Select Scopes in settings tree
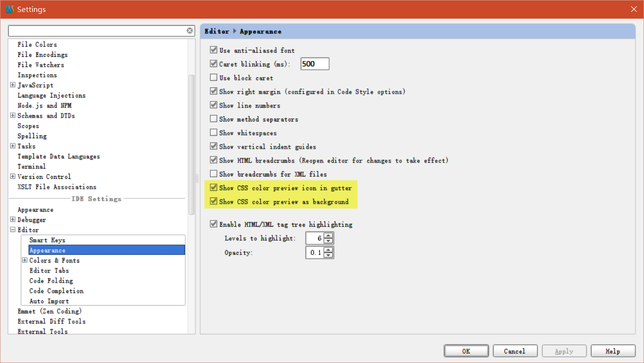Screen dimensions: 644x363 pyautogui.click(x=28, y=126)
